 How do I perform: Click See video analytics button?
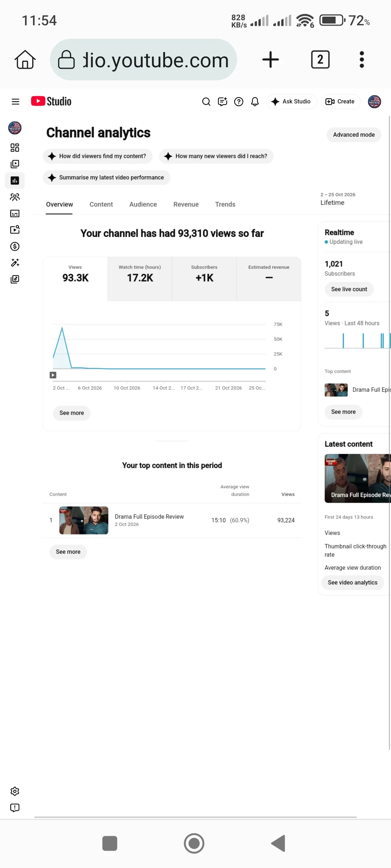pos(353,583)
